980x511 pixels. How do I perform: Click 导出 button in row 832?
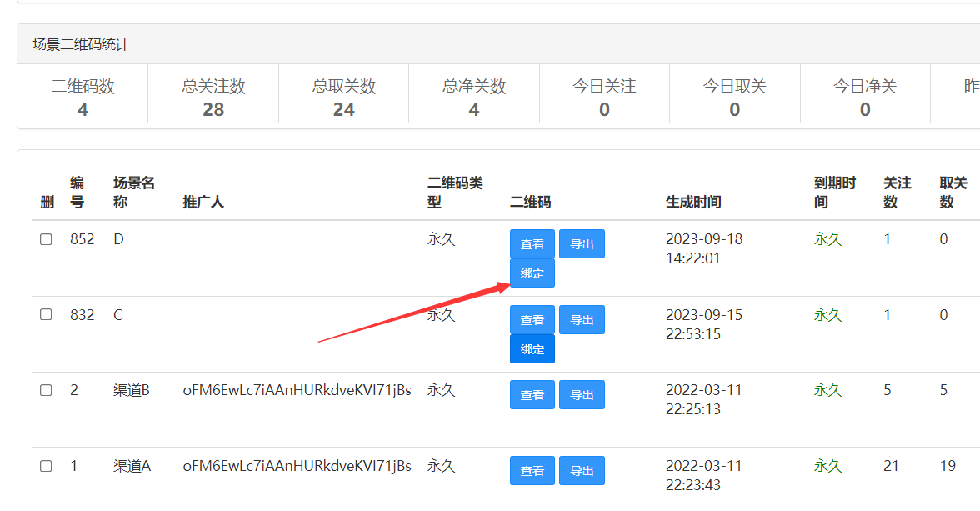[x=582, y=320]
